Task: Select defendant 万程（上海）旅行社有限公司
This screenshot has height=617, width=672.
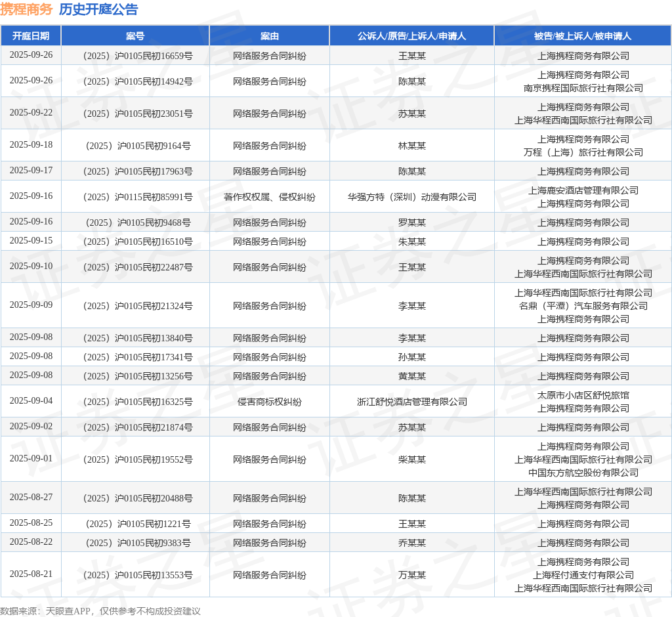Action: pyautogui.click(x=583, y=152)
